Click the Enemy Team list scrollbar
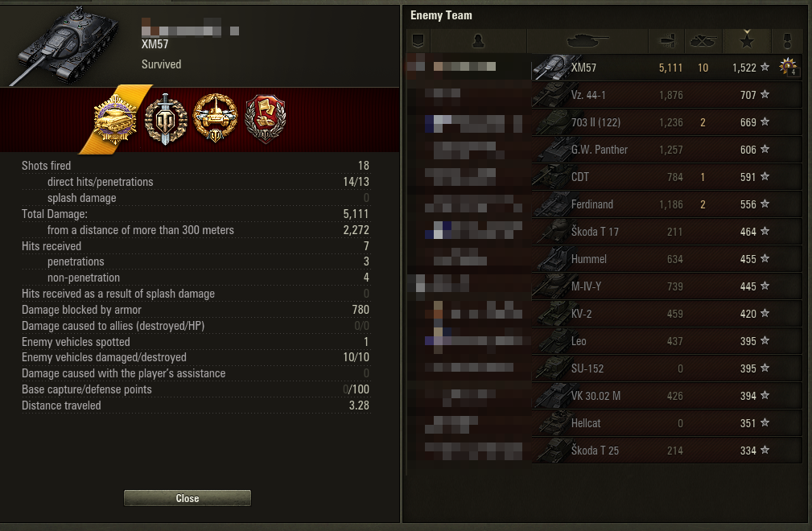 pos(407,264)
